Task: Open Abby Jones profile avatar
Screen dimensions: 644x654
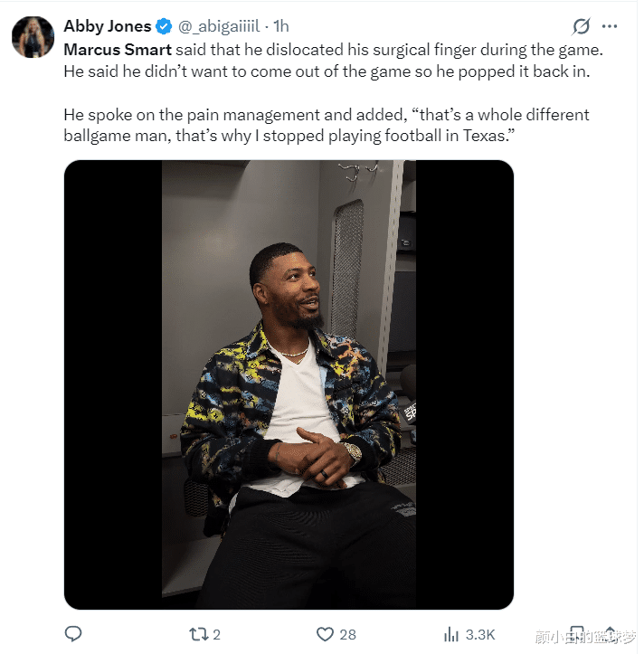Action: coord(33,36)
